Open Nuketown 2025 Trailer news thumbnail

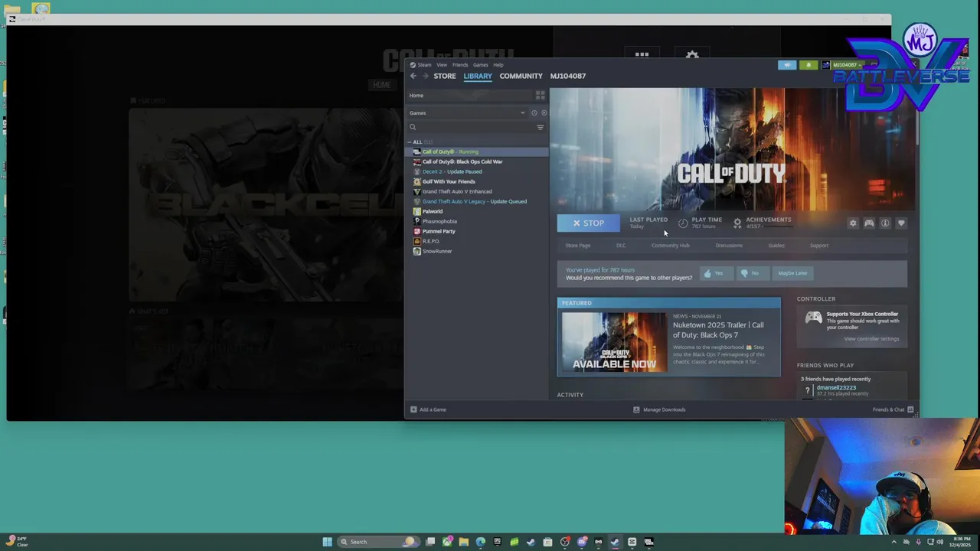(x=615, y=342)
